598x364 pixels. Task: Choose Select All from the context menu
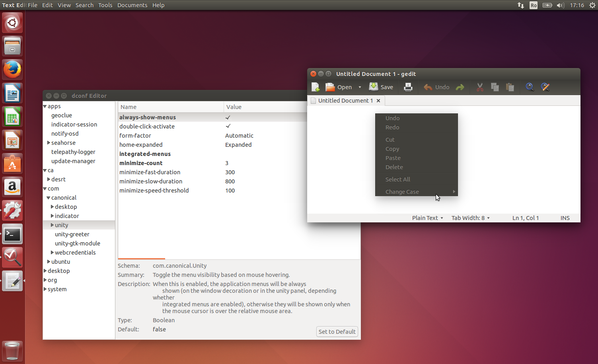[397, 179]
